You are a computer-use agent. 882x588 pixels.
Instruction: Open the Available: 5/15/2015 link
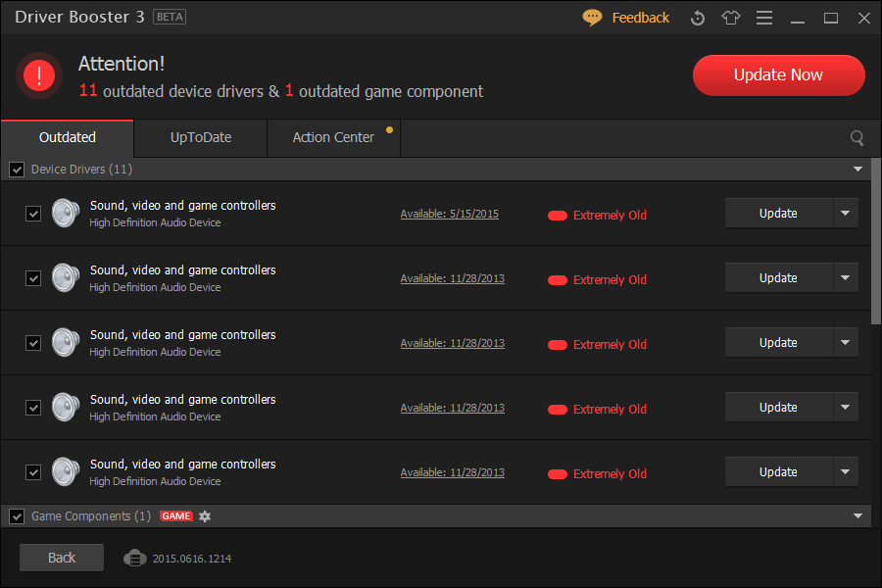[x=449, y=214]
